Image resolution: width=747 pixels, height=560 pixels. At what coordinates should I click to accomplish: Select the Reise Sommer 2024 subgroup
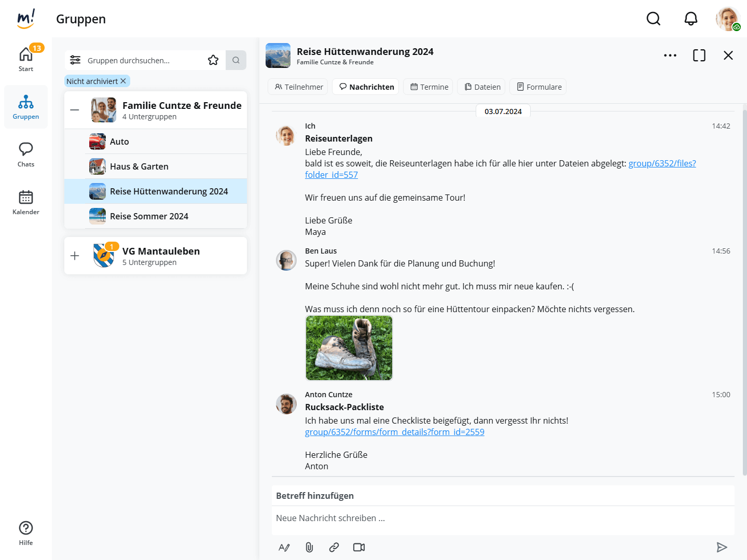149,216
